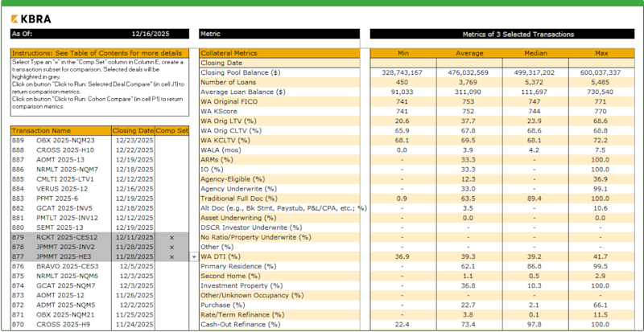Click Min pool balance 328,743,167
The height and width of the screenshot is (332, 644).
403,72
